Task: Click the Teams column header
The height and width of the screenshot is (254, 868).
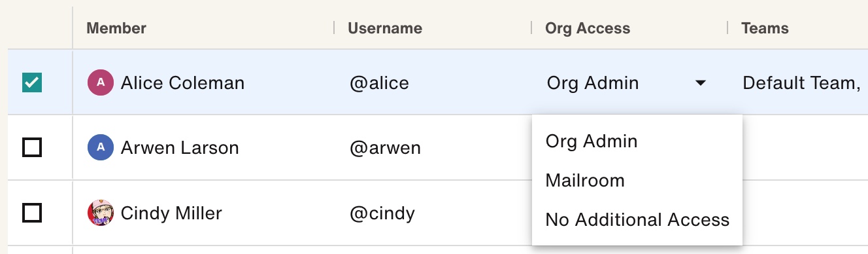Action: [x=765, y=28]
